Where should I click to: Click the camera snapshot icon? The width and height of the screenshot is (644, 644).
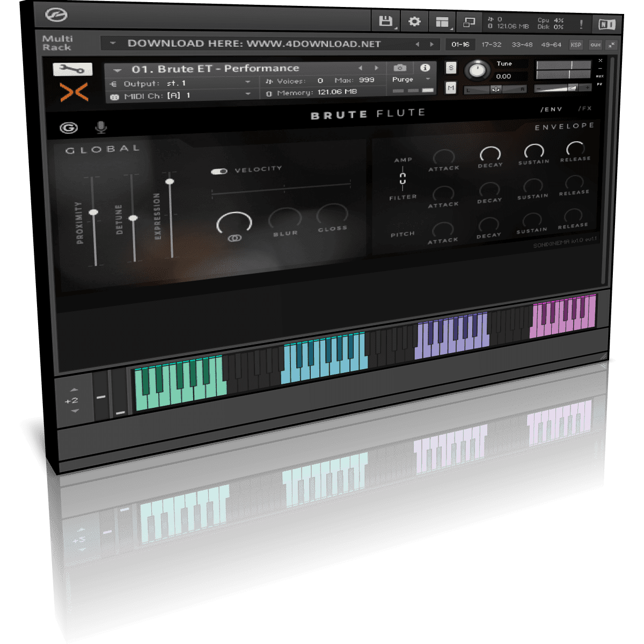pos(400,68)
